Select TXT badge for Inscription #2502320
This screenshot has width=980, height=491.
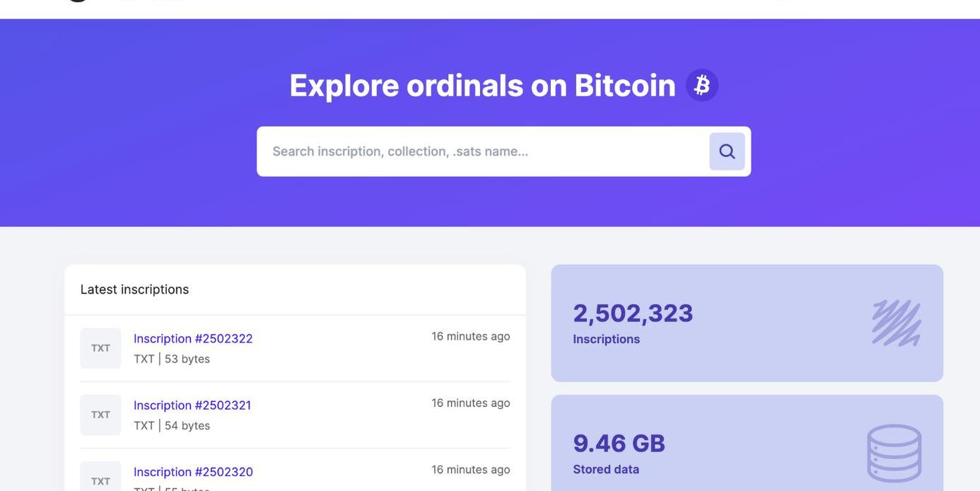[x=100, y=480]
